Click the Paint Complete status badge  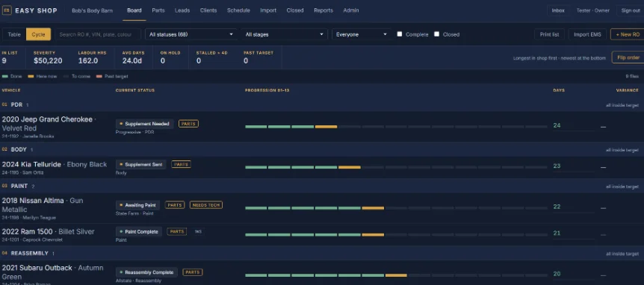point(139,232)
